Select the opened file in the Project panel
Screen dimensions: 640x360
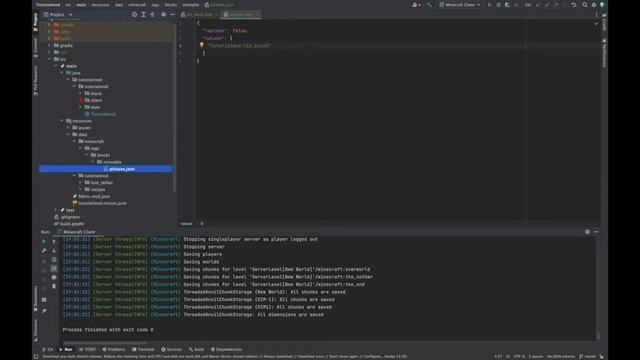(x=134, y=14)
